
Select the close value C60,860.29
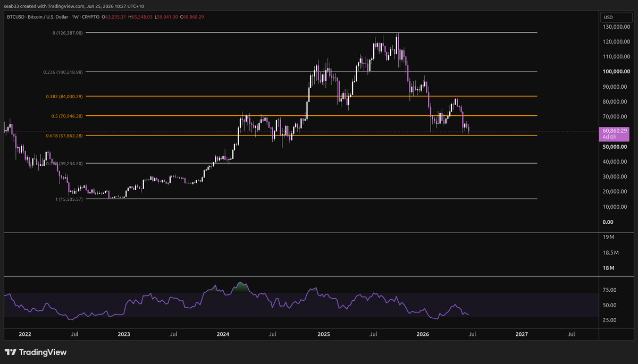point(192,17)
